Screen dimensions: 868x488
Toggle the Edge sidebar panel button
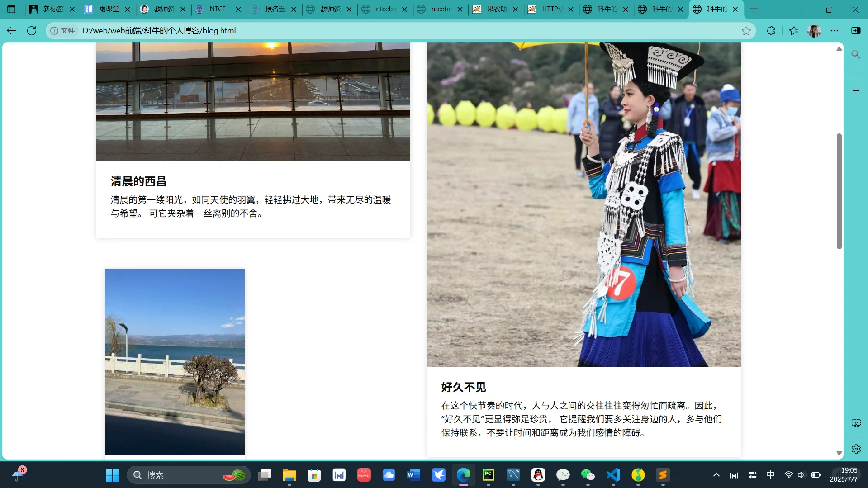point(856,31)
